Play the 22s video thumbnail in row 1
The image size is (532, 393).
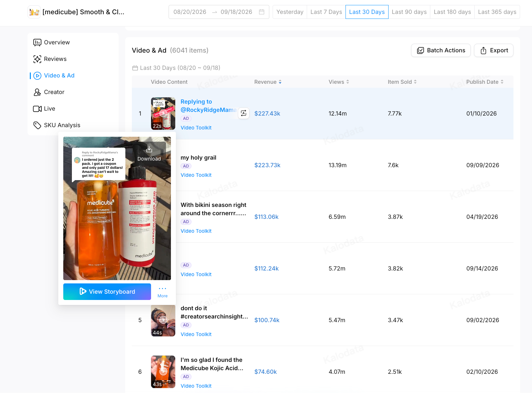click(163, 113)
